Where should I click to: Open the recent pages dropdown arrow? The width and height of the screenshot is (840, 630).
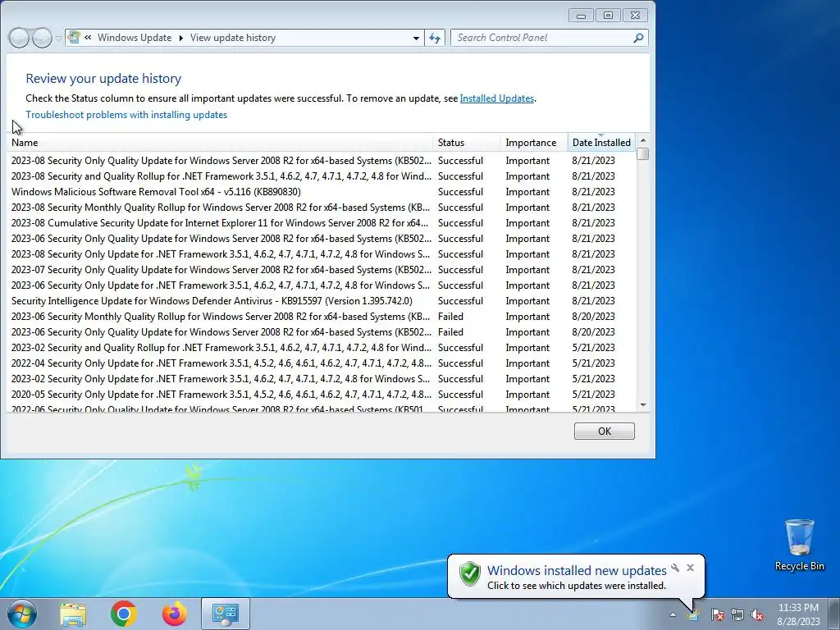58,39
